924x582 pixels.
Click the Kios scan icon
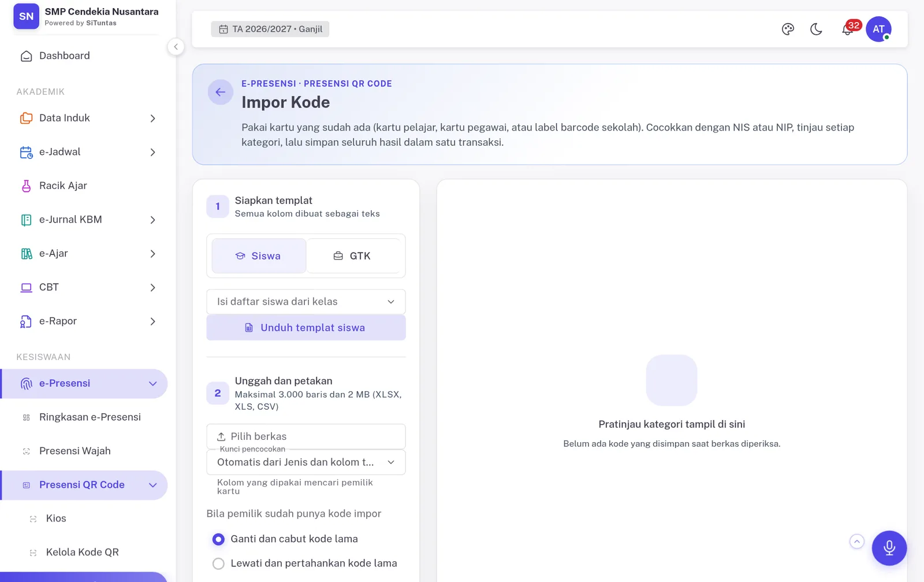(x=33, y=519)
